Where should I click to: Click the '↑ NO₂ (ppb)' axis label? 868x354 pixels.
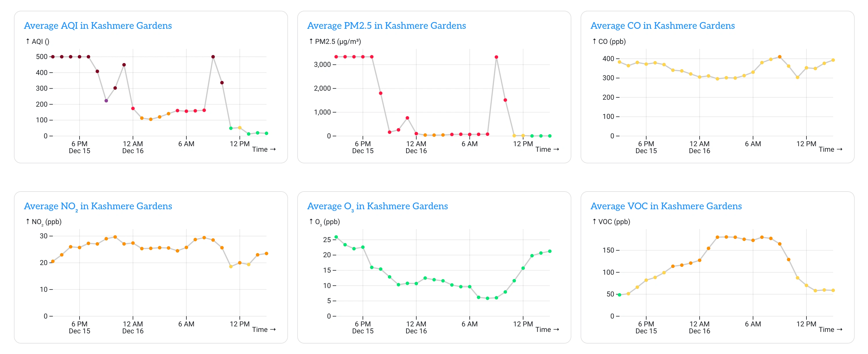[x=44, y=222]
